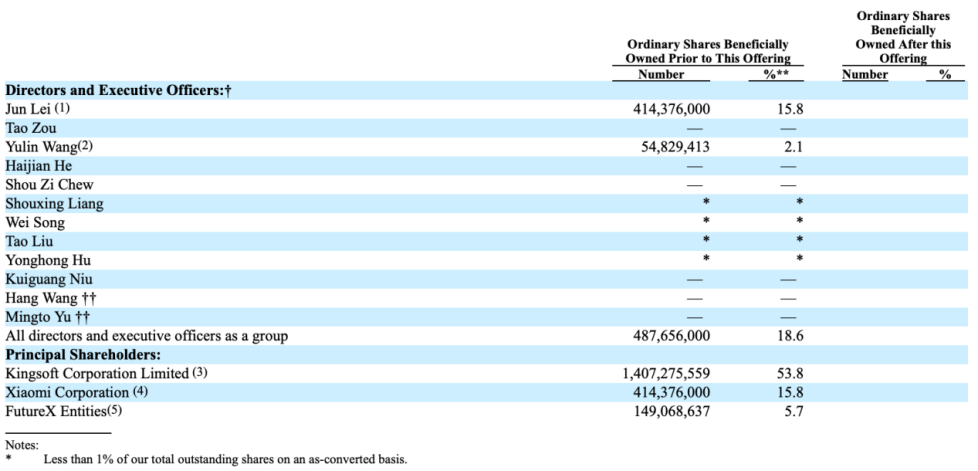Click the Kingsoft Corporation Limited entry
Screen dimensions: 978x471
coord(105,374)
